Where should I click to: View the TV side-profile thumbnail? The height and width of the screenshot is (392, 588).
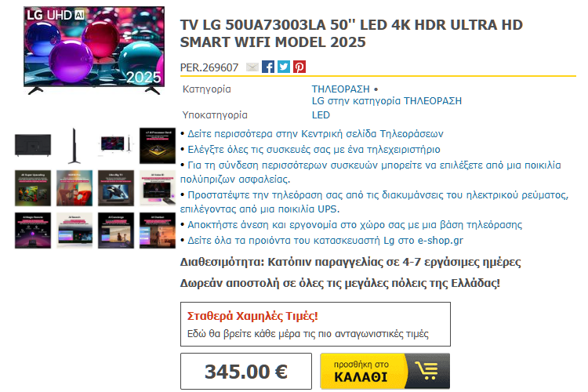click(74, 146)
